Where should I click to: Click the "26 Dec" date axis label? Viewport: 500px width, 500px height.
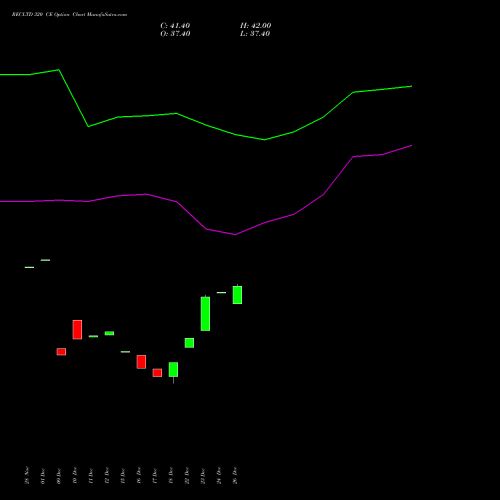pyautogui.click(x=235, y=475)
